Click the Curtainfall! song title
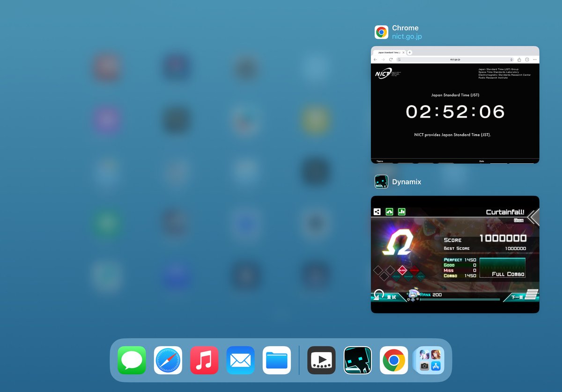This screenshot has height=392, width=562. click(x=505, y=212)
